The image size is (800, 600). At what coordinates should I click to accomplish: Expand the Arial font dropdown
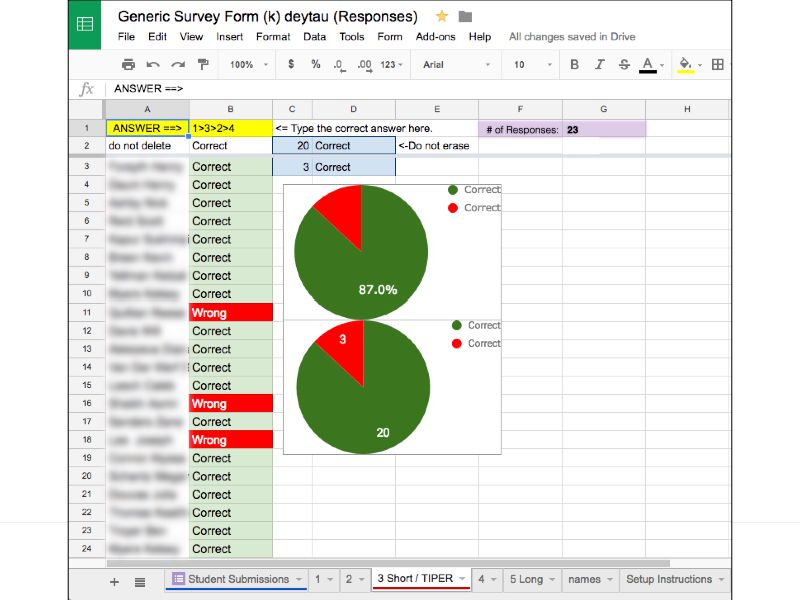pos(457,64)
